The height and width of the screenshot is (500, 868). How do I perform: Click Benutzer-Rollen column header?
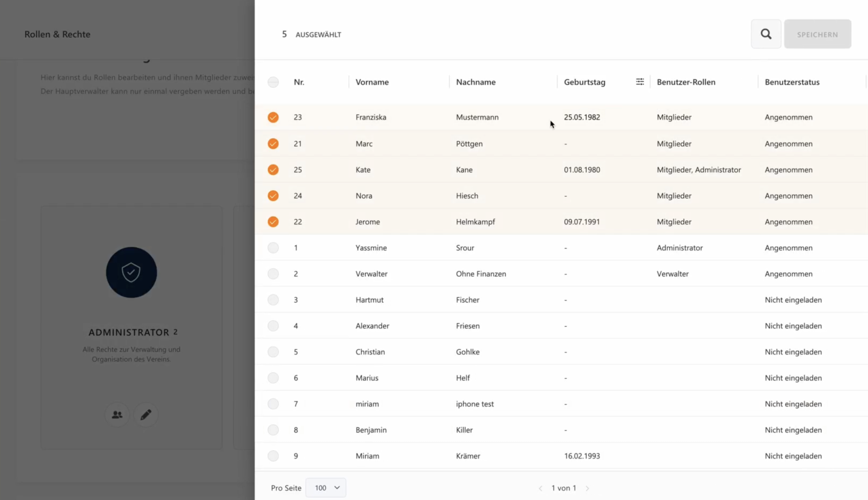pyautogui.click(x=686, y=82)
